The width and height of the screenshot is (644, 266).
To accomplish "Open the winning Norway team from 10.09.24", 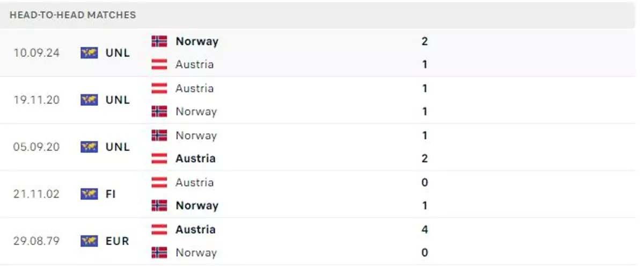I will click(x=197, y=41).
